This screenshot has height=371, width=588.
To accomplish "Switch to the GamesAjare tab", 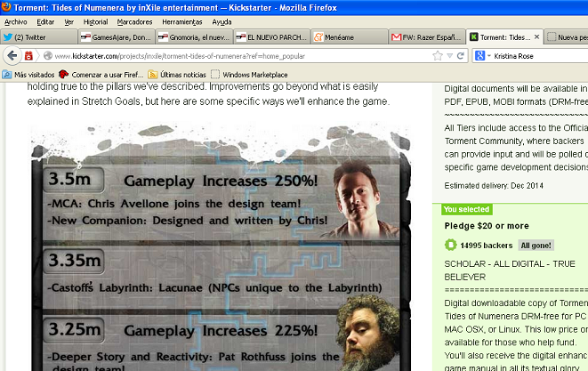I will 117,36.
